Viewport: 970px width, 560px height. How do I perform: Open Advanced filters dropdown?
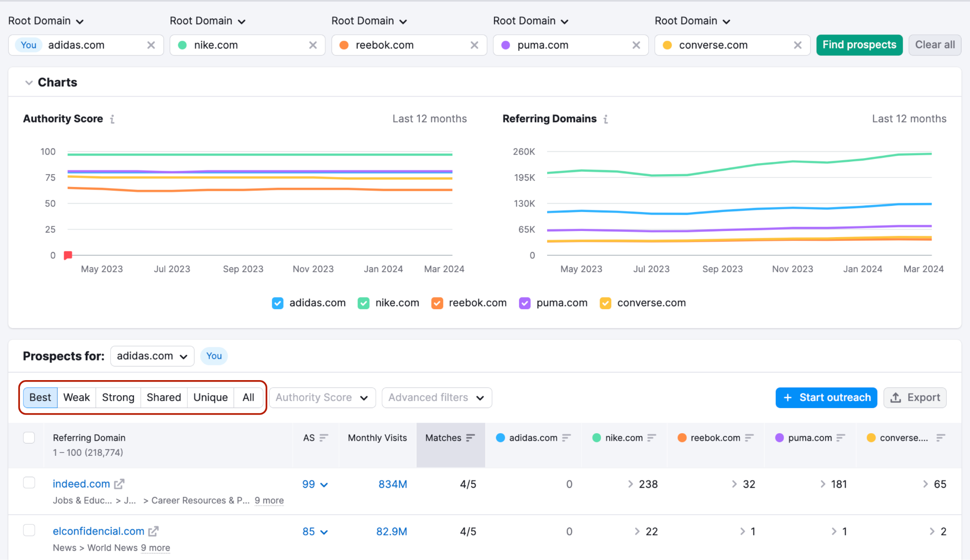(437, 398)
